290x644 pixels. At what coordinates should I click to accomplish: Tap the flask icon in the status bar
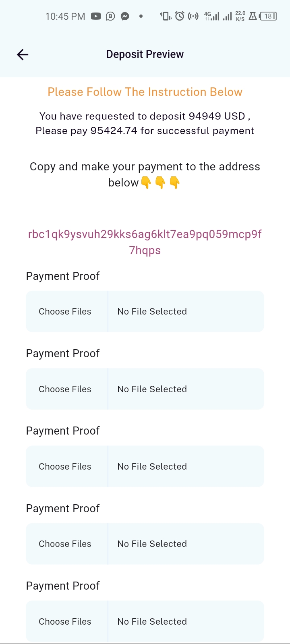(x=253, y=17)
